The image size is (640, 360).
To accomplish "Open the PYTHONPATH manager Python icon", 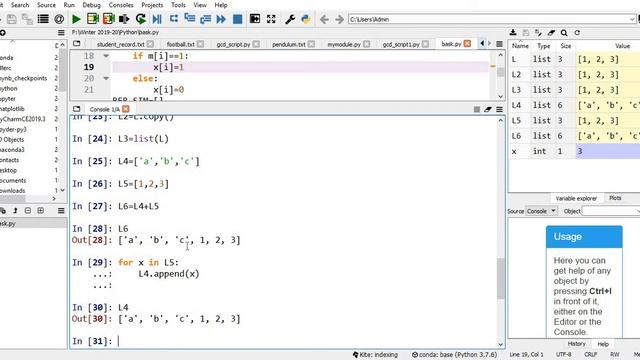I will tap(306, 19).
